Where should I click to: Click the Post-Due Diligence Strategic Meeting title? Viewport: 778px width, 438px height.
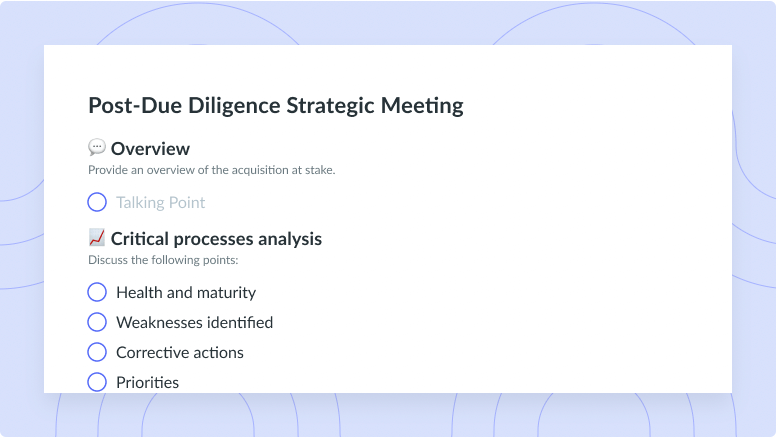(x=276, y=106)
